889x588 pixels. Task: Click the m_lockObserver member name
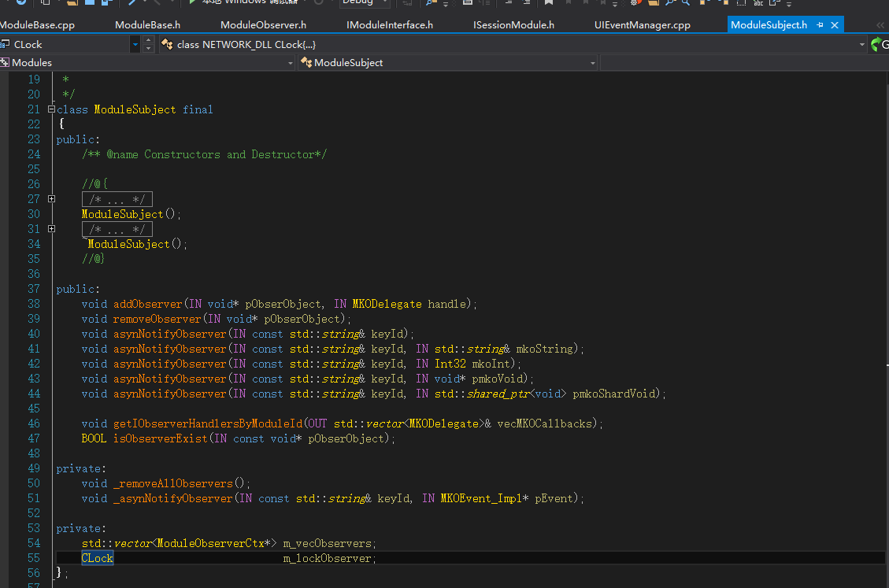[x=327, y=558]
